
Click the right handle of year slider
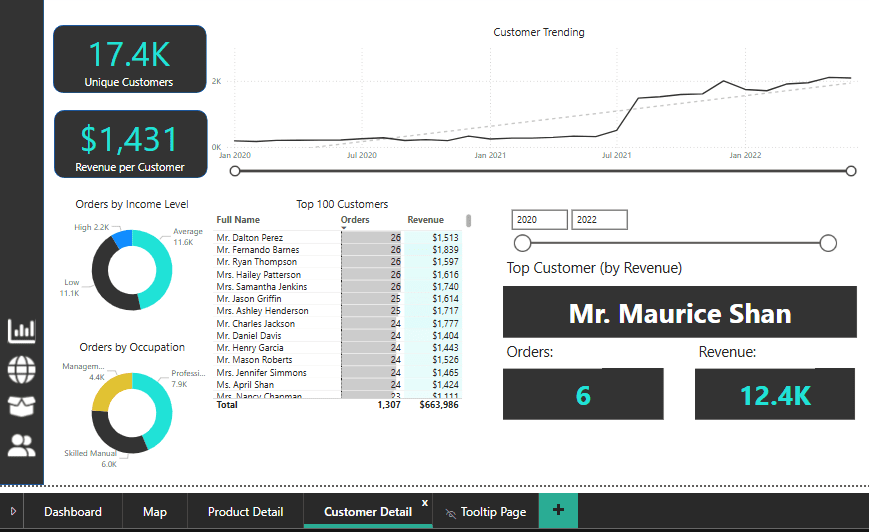tap(828, 243)
